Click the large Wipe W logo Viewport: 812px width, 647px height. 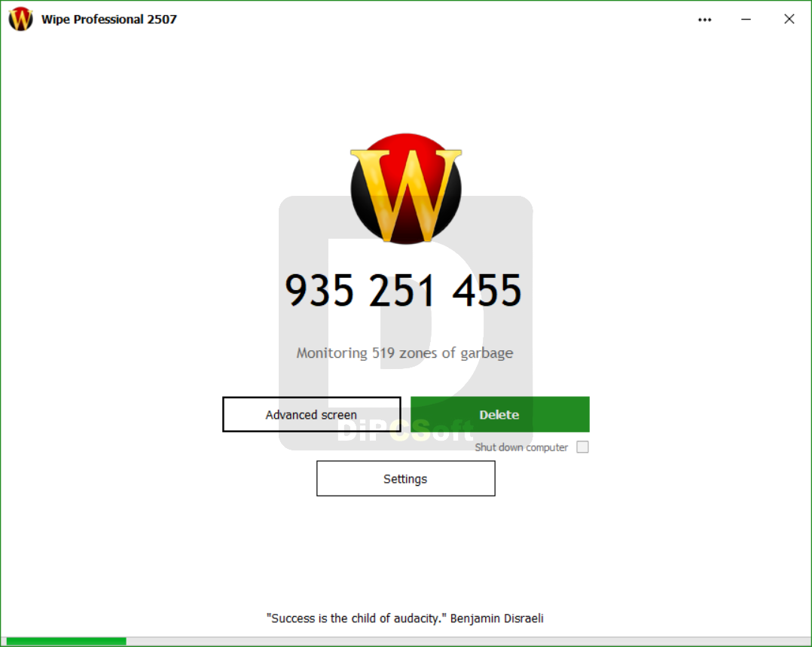[406, 188]
